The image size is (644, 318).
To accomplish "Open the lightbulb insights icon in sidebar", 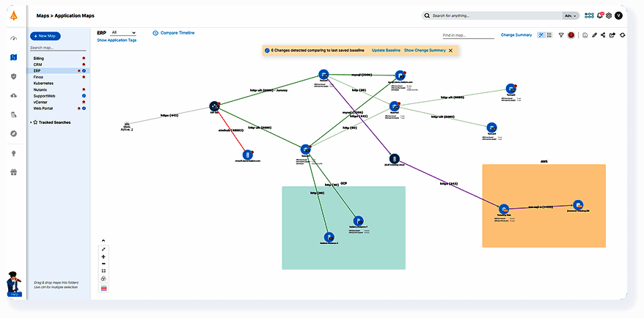I will 13,153.
